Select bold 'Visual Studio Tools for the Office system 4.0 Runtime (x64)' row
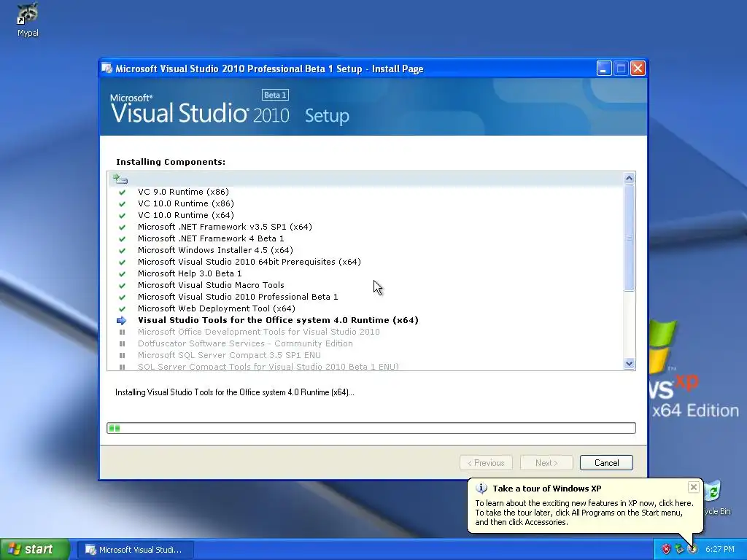This screenshot has width=747, height=560. click(278, 321)
